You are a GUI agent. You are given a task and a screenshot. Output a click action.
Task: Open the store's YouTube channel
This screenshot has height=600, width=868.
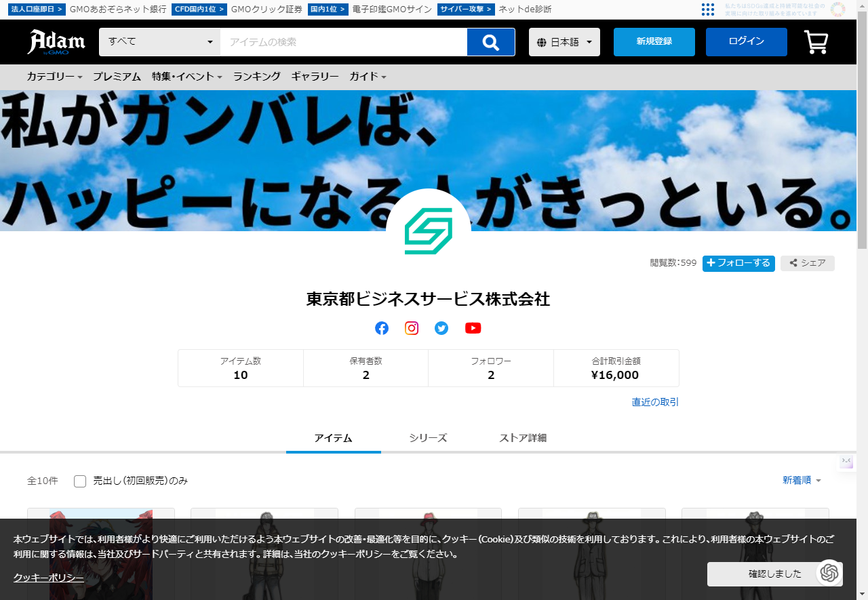(x=473, y=328)
